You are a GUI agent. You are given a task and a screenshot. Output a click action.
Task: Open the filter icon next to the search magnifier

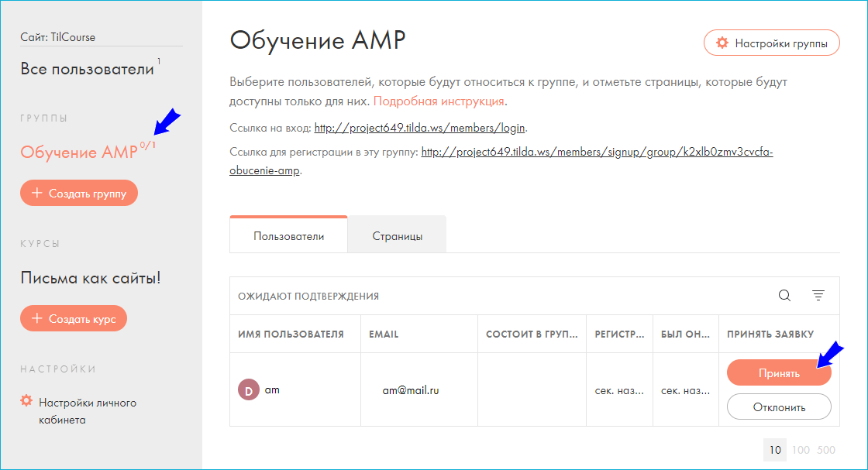(818, 295)
